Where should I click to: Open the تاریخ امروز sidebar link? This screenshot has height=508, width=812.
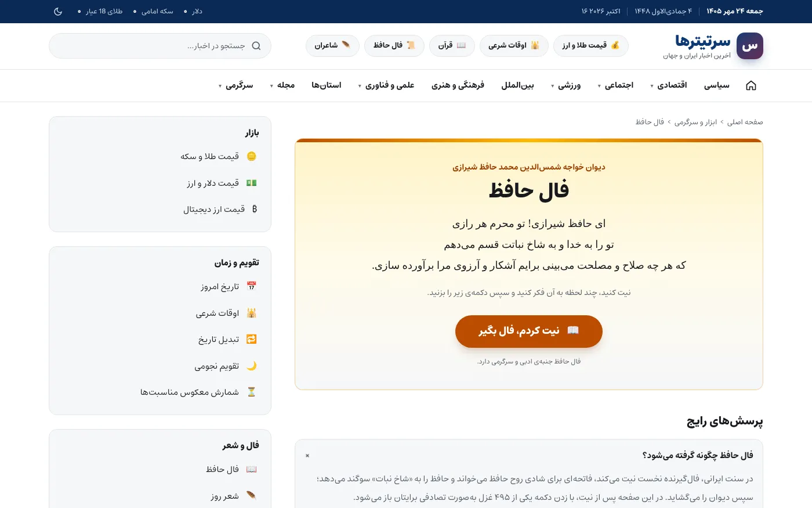click(x=220, y=286)
